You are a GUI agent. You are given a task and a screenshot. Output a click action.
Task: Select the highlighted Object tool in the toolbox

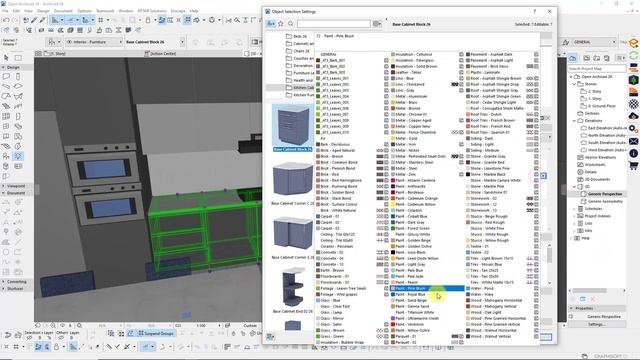pos(18,156)
